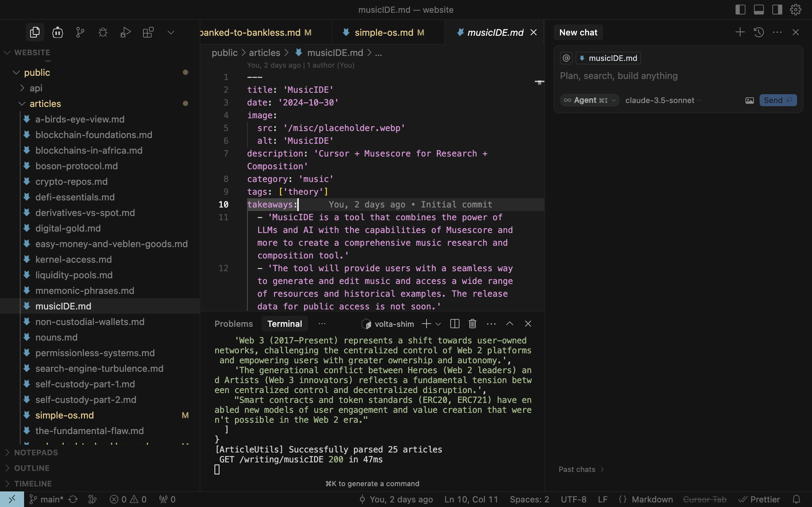The width and height of the screenshot is (812, 507).
Task: Open settings gear in title bar
Action: 795,10
